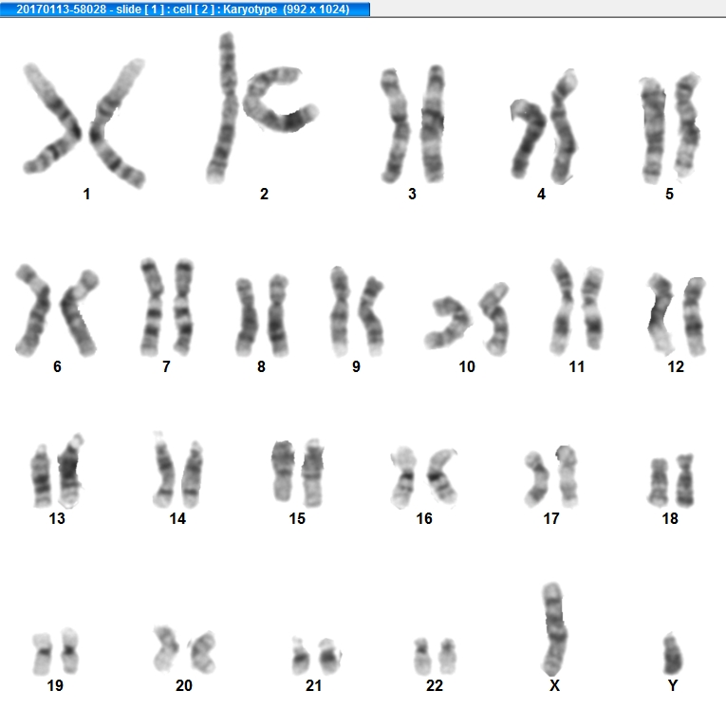
Task: Select the chromosome 10 pair image
Action: pos(467,319)
